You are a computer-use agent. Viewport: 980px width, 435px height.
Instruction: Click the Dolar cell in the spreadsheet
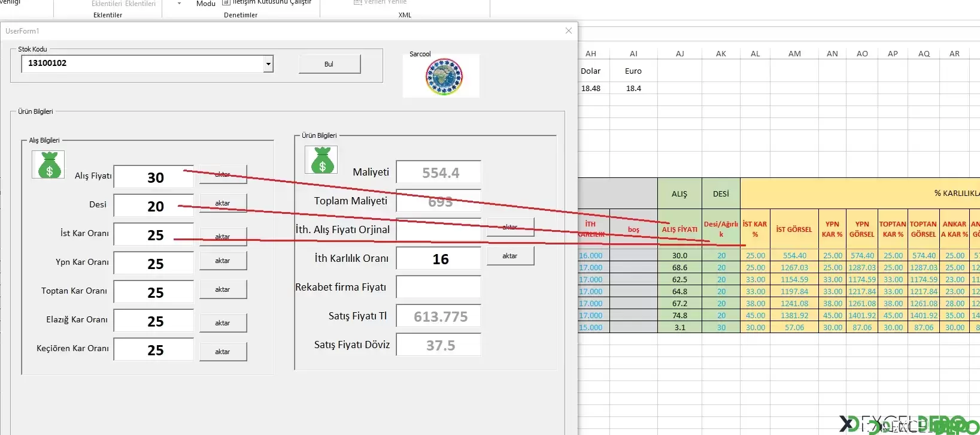click(x=591, y=71)
